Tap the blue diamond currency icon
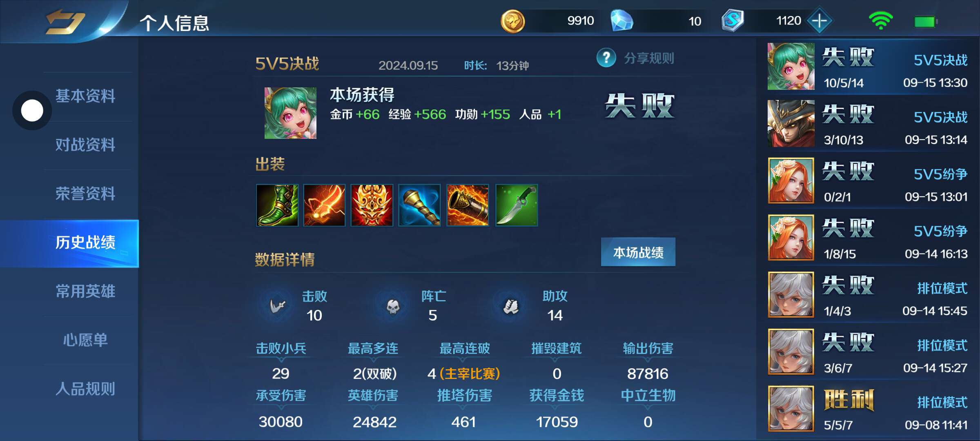Viewport: 980px width, 441px height. [x=621, y=21]
